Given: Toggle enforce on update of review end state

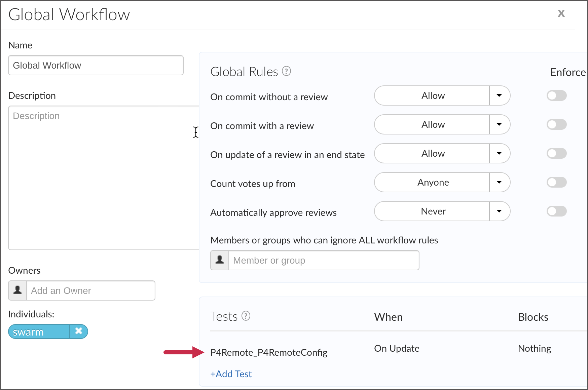Looking at the screenshot, I should tap(556, 153).
